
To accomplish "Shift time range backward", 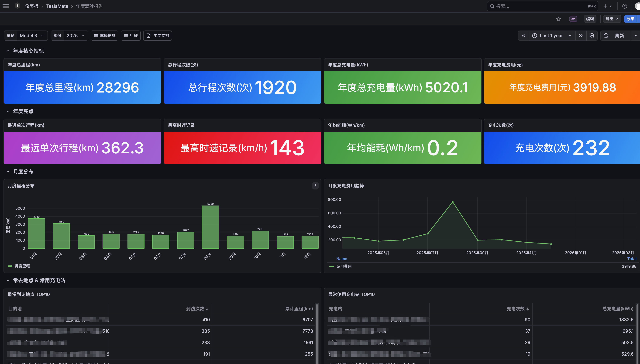I will tap(523, 36).
